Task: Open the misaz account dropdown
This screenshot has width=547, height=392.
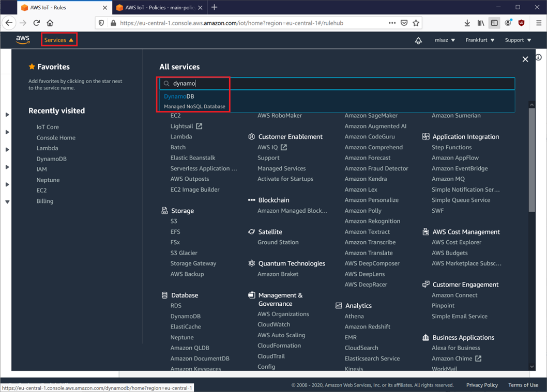Action: (x=445, y=40)
